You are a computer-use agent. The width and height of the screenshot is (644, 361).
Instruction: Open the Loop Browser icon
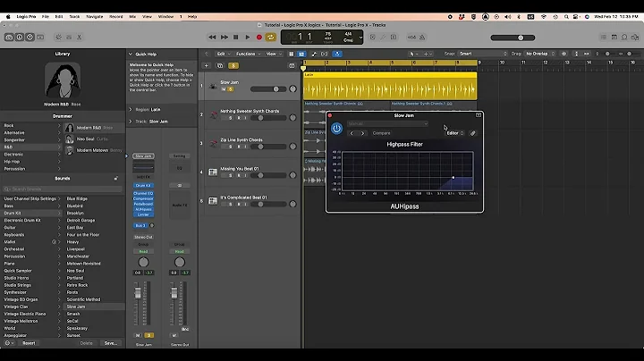pyautogui.click(x=624, y=38)
